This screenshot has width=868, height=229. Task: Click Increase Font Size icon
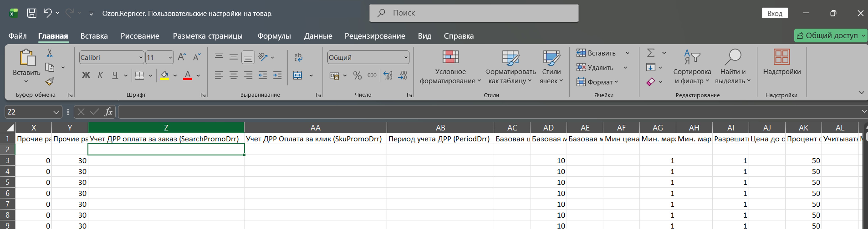[x=182, y=57]
